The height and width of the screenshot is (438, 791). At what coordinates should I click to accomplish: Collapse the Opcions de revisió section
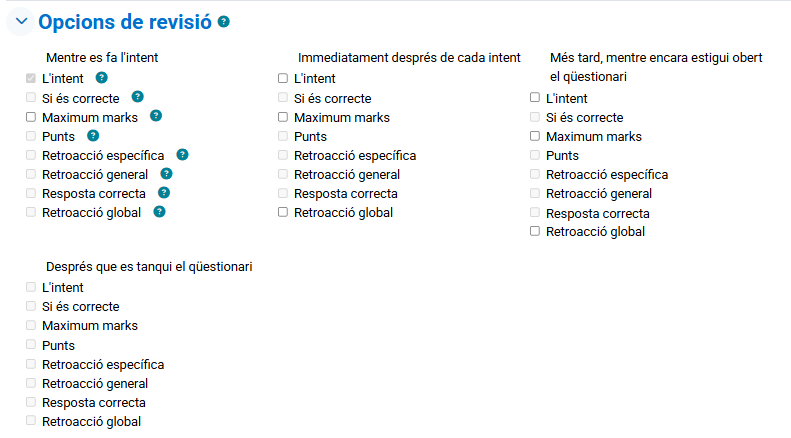(21, 21)
